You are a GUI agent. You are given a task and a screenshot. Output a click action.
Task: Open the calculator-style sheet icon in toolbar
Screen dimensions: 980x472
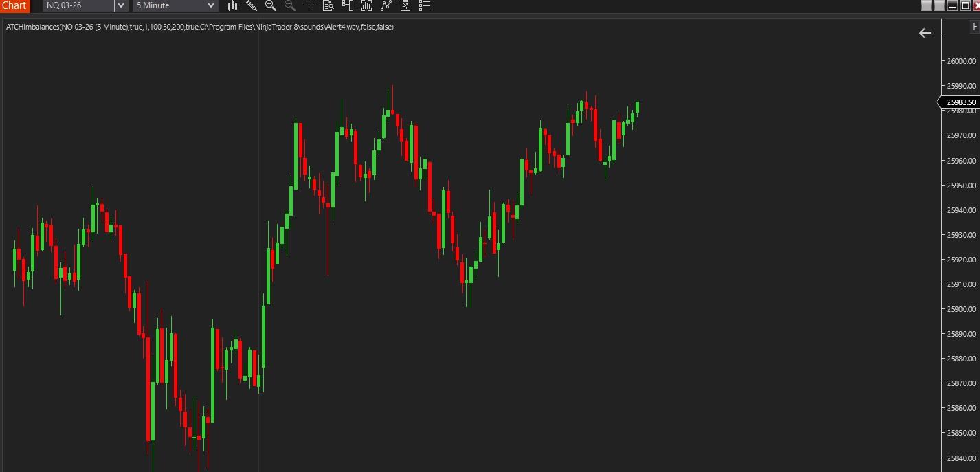coord(405,5)
